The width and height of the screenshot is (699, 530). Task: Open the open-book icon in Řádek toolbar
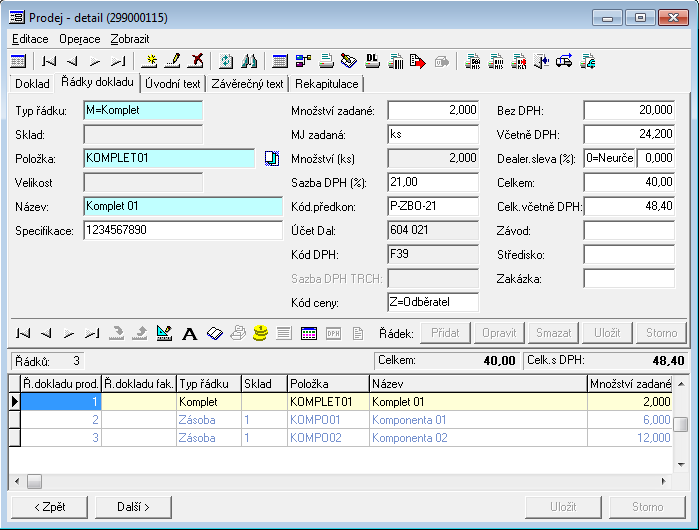click(x=215, y=333)
